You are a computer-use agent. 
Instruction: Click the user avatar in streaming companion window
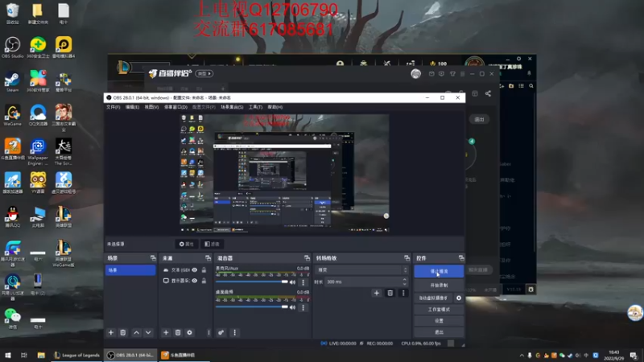pyautogui.click(x=416, y=74)
